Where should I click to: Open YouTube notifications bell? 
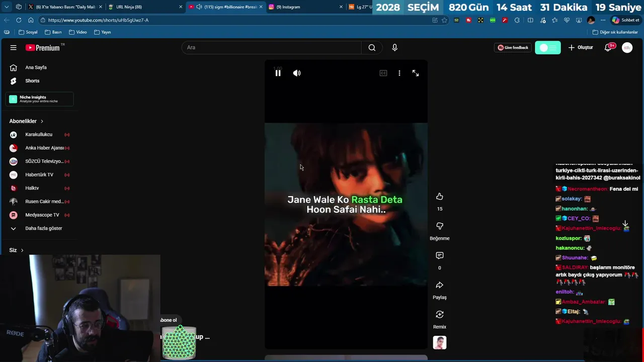tap(608, 47)
